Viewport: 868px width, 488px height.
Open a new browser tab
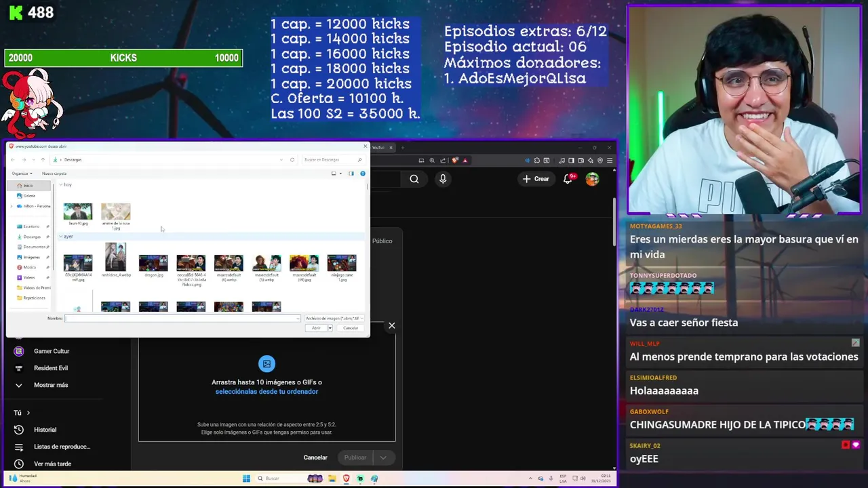tap(402, 148)
